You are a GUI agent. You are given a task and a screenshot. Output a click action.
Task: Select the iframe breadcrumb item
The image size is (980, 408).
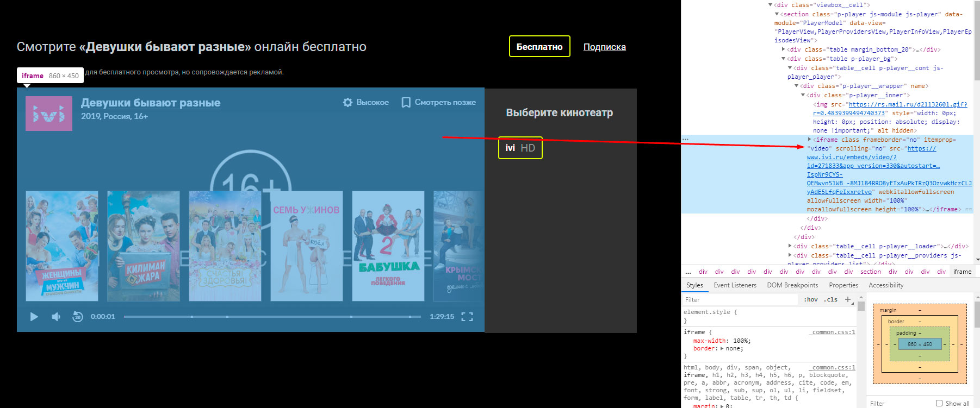(x=962, y=272)
